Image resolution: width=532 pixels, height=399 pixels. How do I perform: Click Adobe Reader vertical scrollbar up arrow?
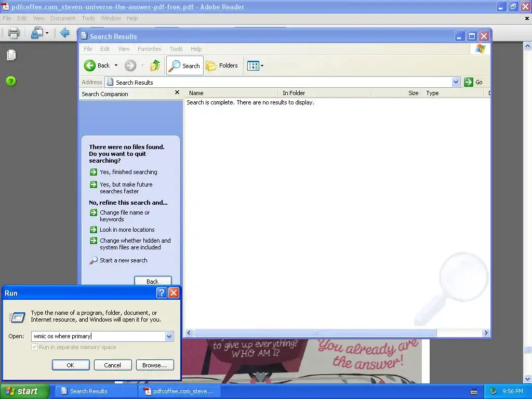[x=527, y=46]
